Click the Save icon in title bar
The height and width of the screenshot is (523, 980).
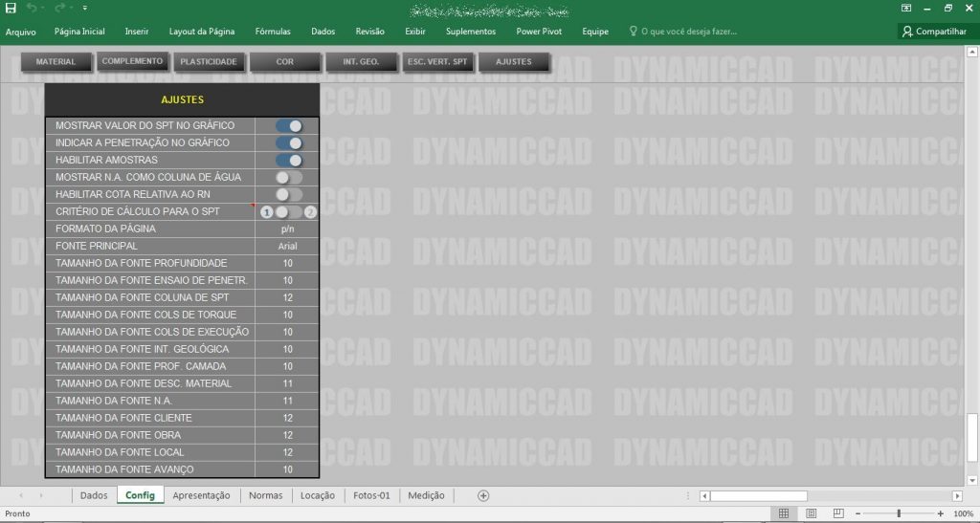click(x=11, y=8)
